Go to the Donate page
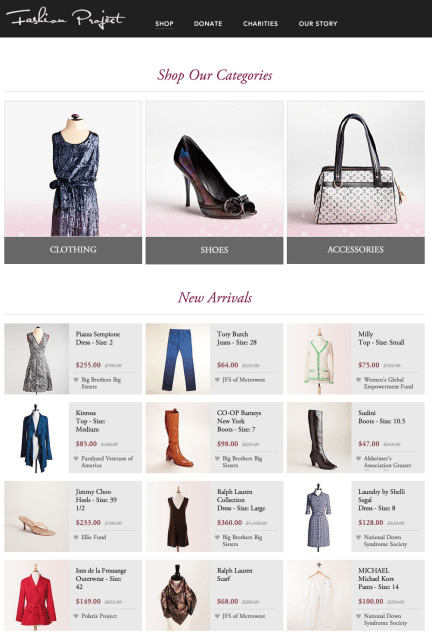The image size is (432, 639). coord(208,24)
